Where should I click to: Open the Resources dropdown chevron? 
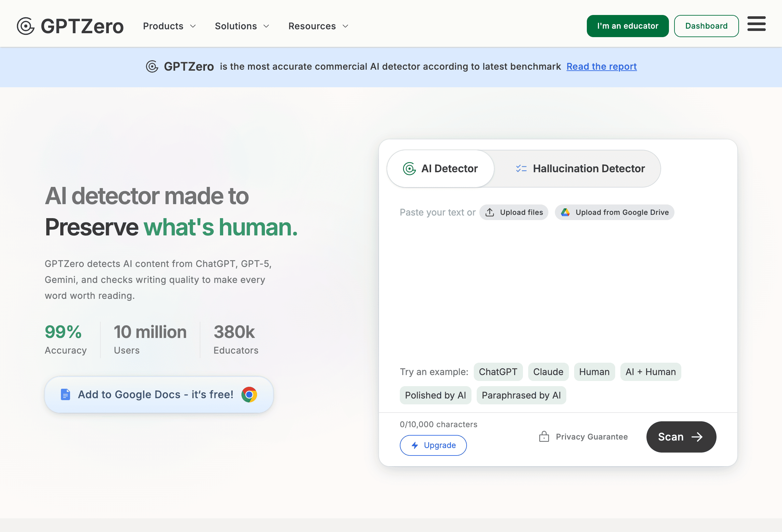click(x=345, y=26)
